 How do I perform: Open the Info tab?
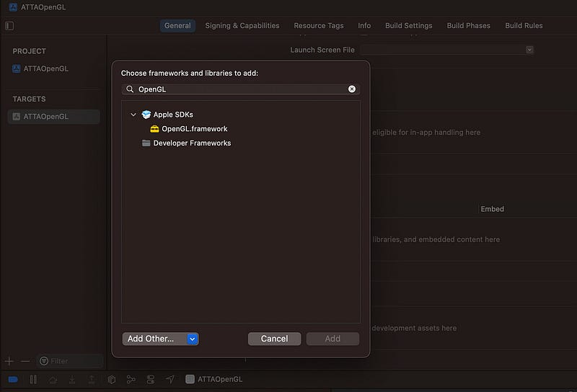(x=364, y=26)
